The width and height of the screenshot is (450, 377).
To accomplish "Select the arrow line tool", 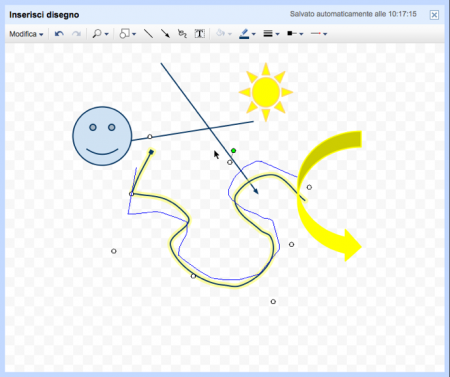I will pos(165,34).
